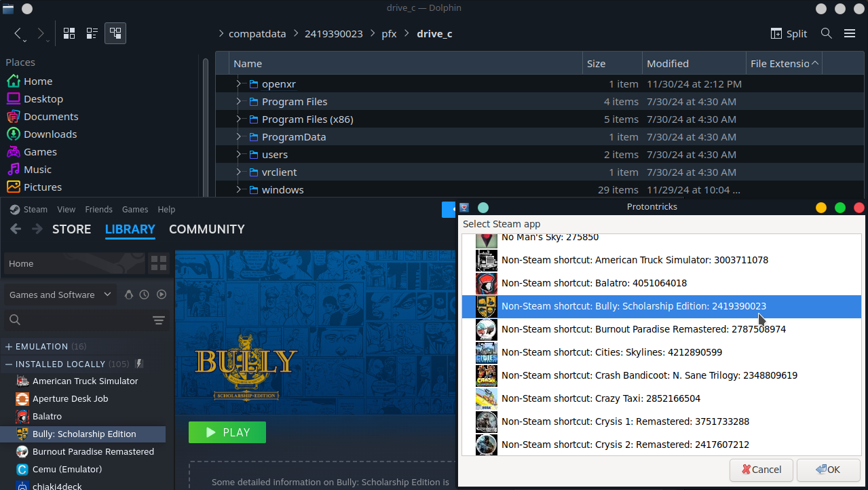Open Steam collections grid view icon

159,263
